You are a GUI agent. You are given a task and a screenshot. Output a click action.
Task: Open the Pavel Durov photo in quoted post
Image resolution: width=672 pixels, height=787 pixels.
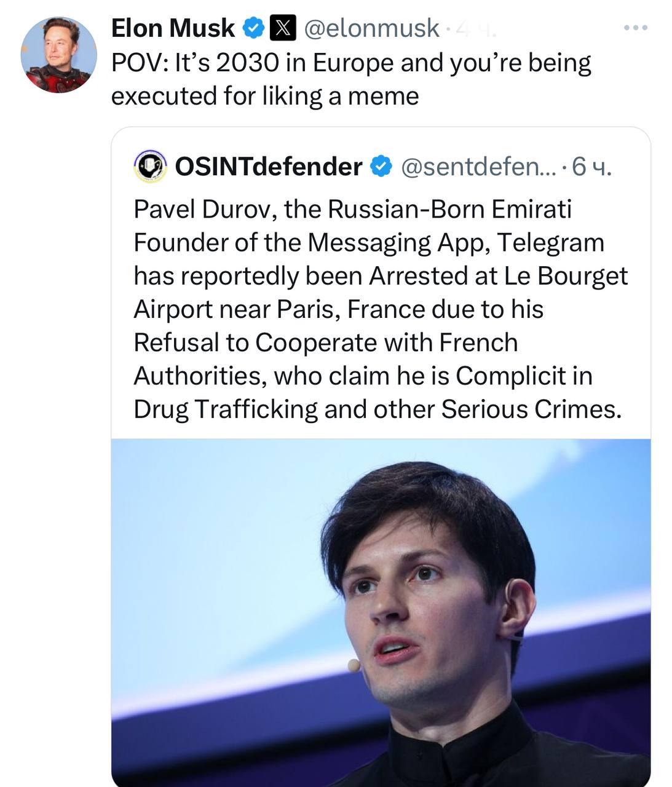click(x=381, y=612)
